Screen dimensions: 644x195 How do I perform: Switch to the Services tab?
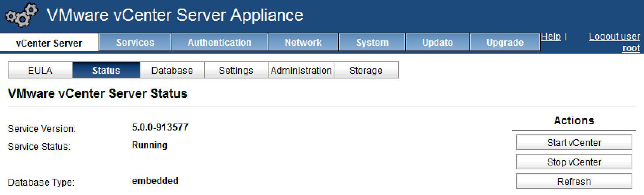click(135, 42)
